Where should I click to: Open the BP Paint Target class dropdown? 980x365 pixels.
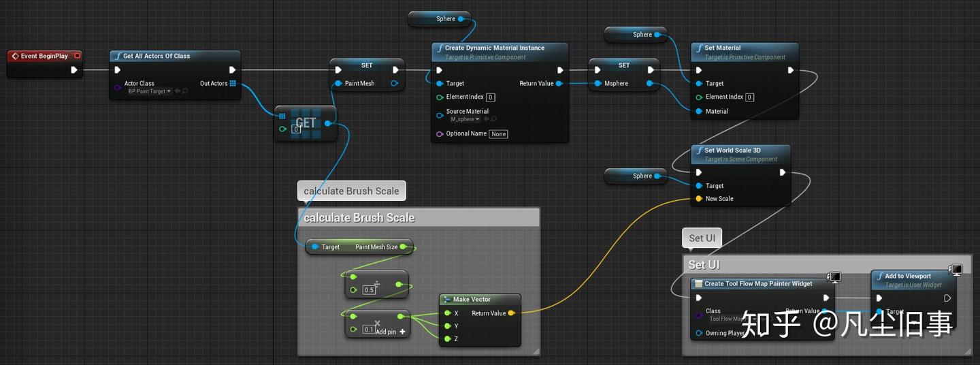[150, 91]
